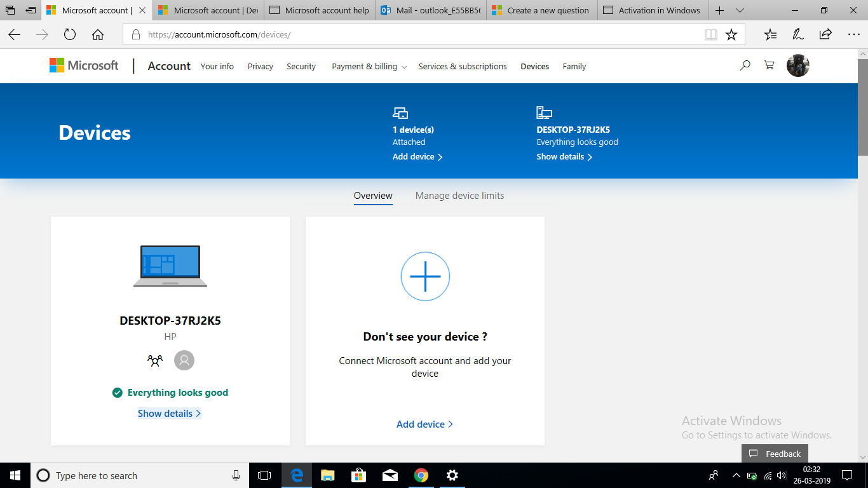Click the set tabs aside icon

tap(31, 10)
